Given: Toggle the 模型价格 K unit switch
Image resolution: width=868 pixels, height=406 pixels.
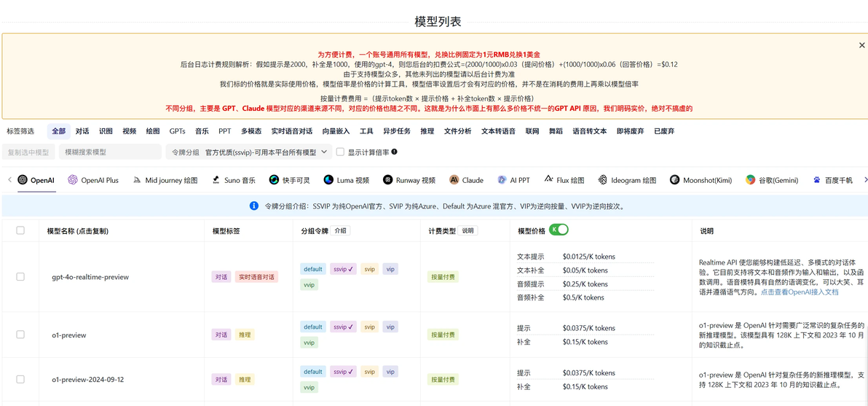Looking at the screenshot, I should tap(559, 230).
